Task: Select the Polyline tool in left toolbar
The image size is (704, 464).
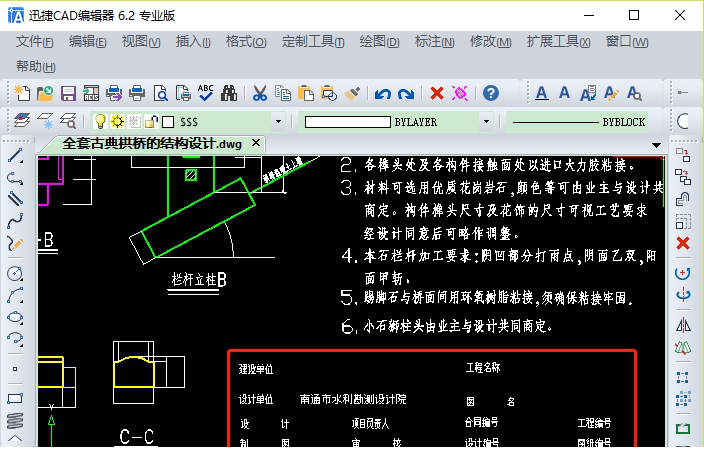Action: 15,178
